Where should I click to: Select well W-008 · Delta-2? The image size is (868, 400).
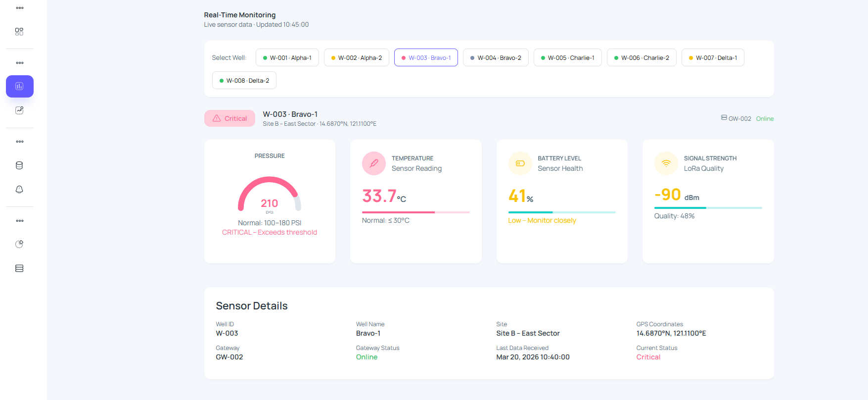tap(244, 81)
